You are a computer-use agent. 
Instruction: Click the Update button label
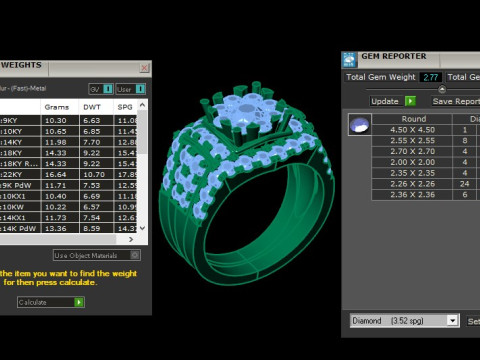point(385,101)
